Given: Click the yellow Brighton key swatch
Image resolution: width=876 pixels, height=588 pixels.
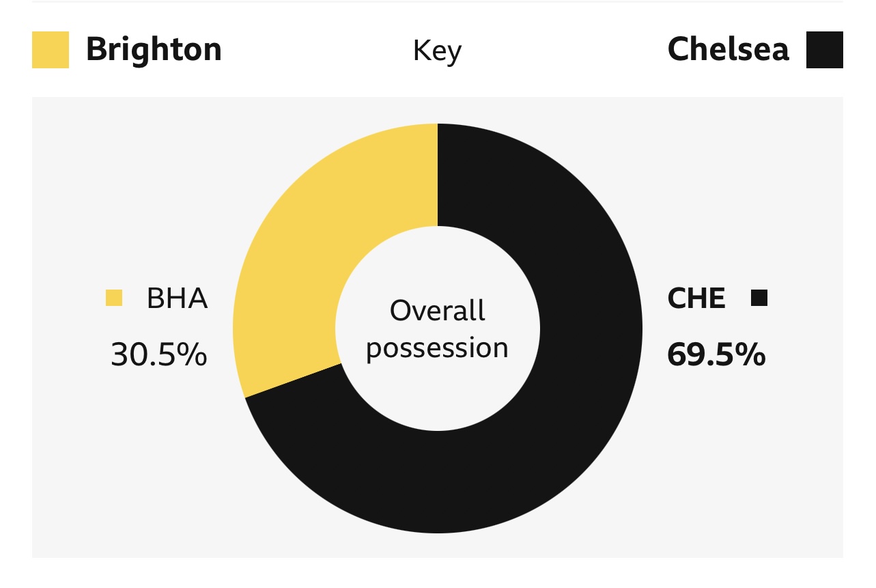Looking at the screenshot, I should click(x=51, y=50).
